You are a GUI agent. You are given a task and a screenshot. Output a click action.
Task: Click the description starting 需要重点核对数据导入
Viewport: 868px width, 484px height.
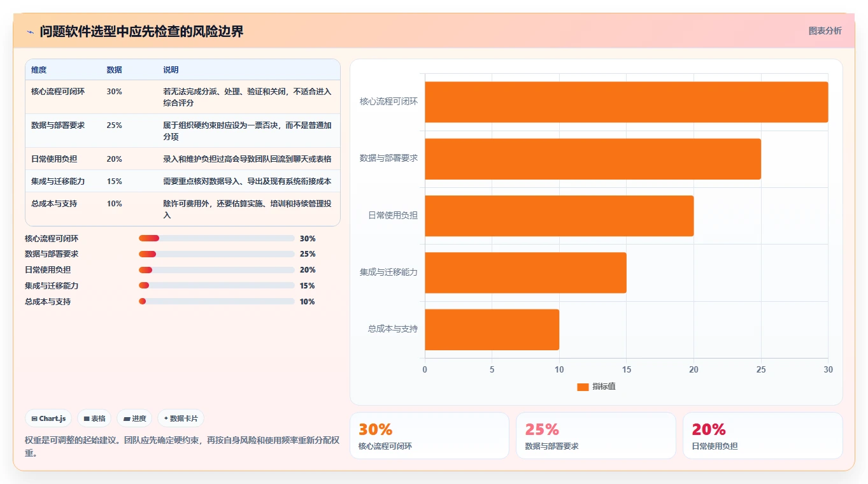click(x=247, y=181)
